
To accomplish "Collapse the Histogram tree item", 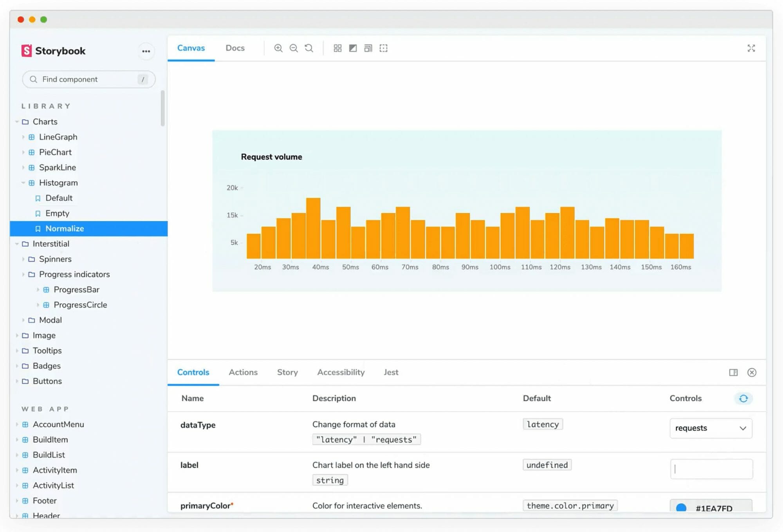I will point(58,183).
